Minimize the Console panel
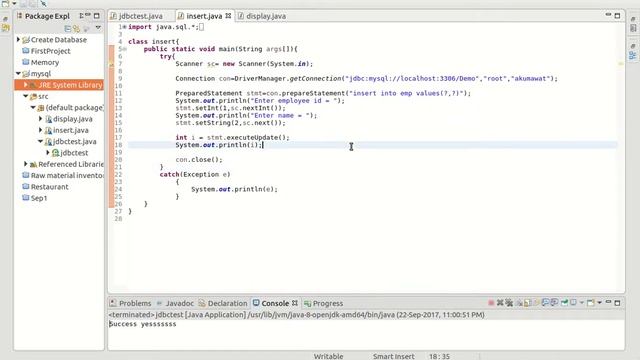 tap(608, 302)
